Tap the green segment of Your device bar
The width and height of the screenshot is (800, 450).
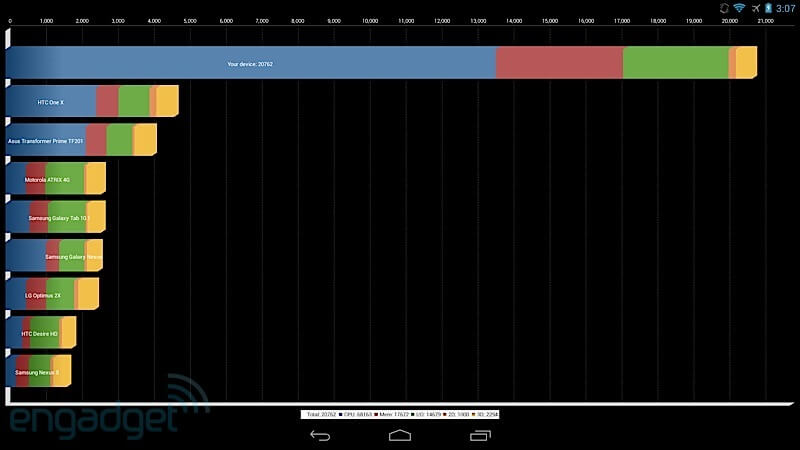click(676, 62)
